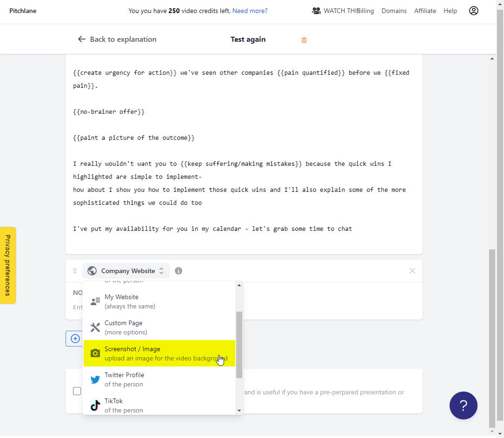The width and height of the screenshot is (504, 438).
Task: Click the video camera icon beside WATCH THIS
Action: click(316, 11)
